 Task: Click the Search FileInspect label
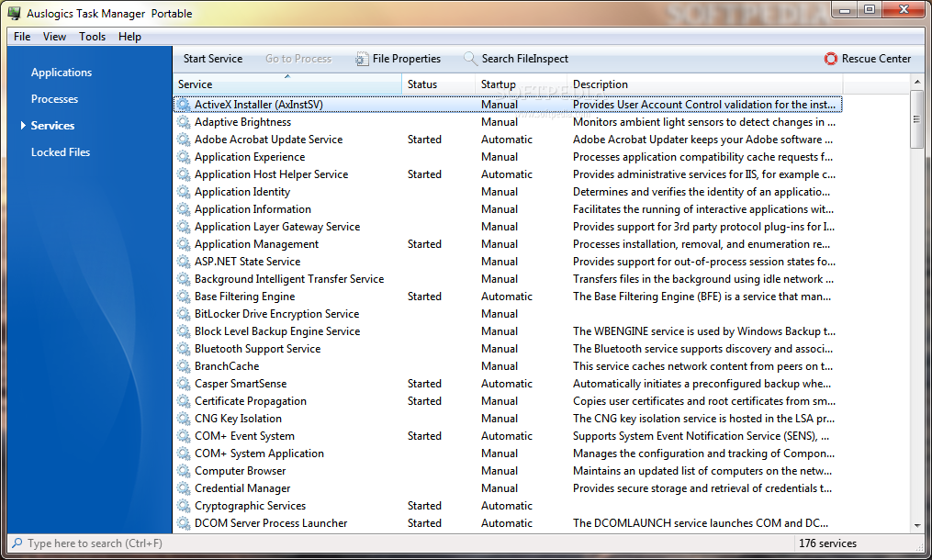525,59
